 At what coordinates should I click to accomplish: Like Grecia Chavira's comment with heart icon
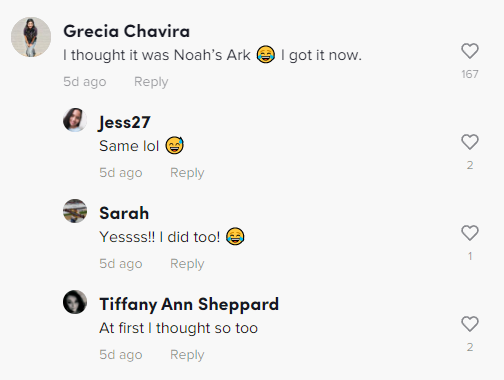[x=470, y=51]
